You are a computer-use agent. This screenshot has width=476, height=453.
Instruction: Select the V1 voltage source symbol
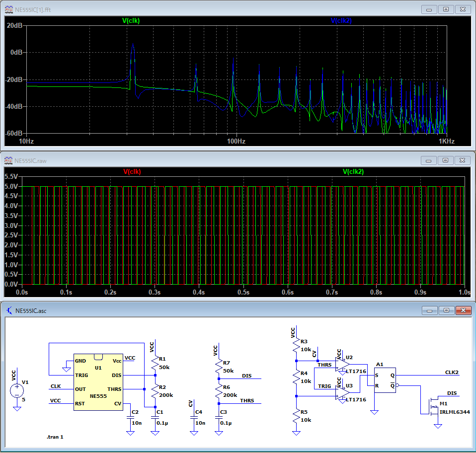pyautogui.click(x=17, y=390)
